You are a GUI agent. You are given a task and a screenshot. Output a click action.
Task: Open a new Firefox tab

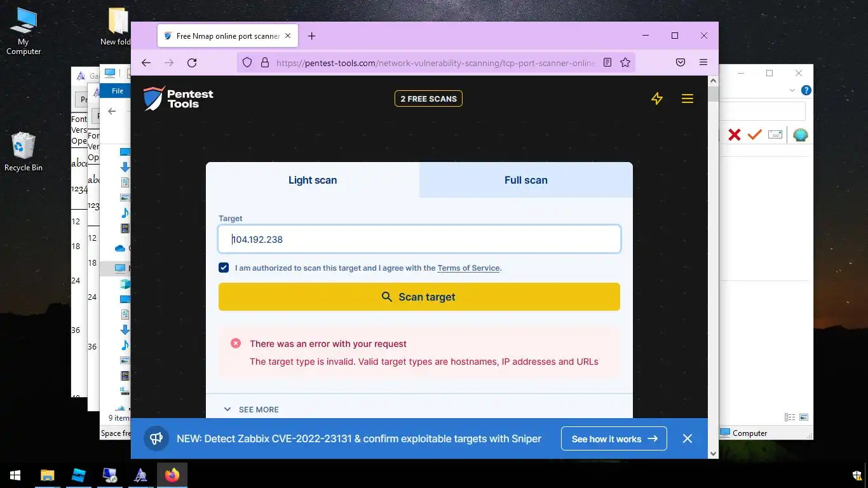pos(311,36)
